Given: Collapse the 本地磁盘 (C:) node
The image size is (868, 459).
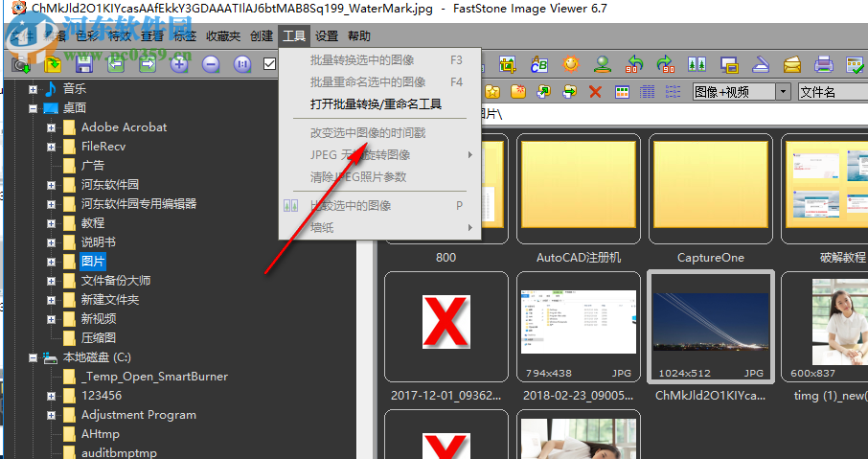Looking at the screenshot, I should coord(33,357).
